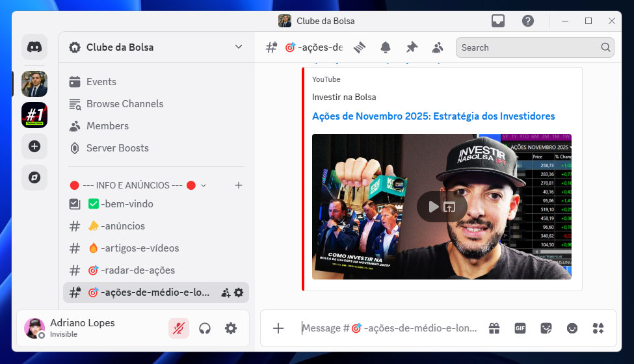Toggle deafen headphones
634x364 pixels.
point(205,328)
